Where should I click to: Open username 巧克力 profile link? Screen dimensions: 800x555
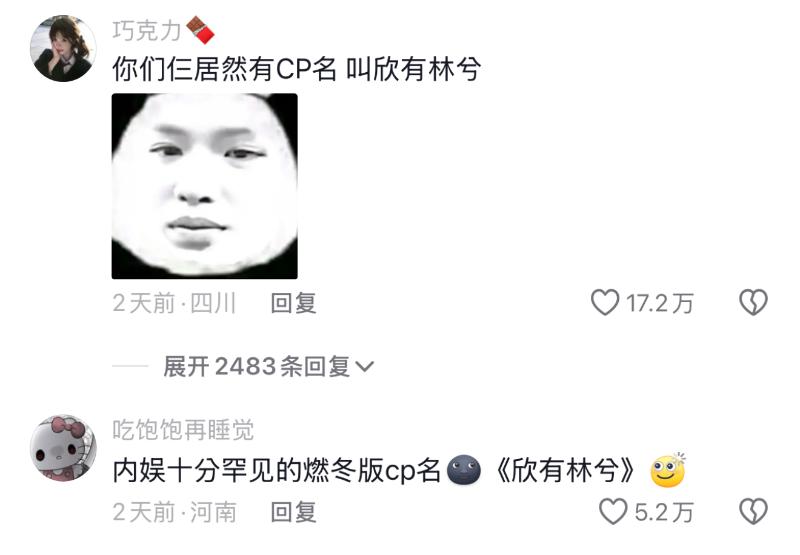click(x=147, y=31)
